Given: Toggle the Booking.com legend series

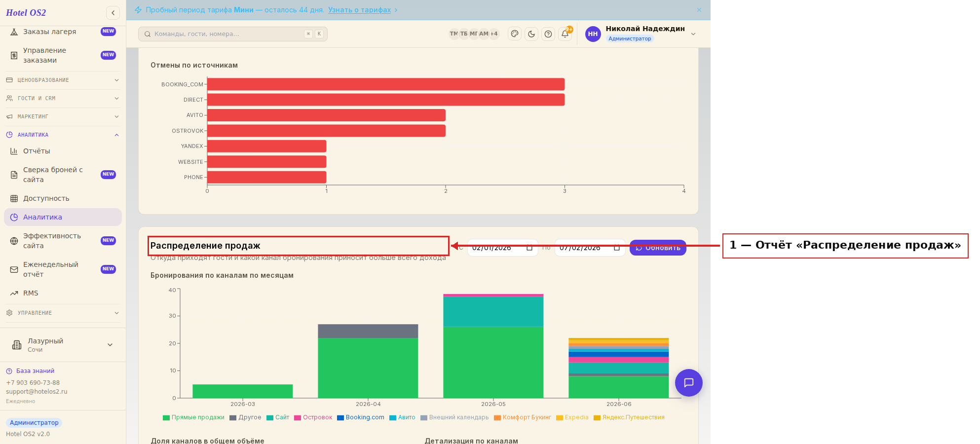Looking at the screenshot, I should tap(361, 417).
